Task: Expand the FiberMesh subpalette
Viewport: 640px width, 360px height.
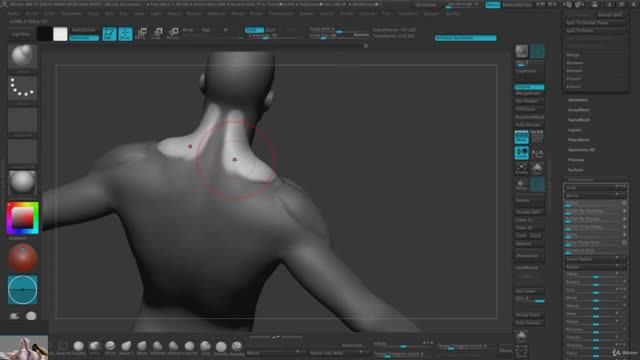Action: click(x=578, y=140)
